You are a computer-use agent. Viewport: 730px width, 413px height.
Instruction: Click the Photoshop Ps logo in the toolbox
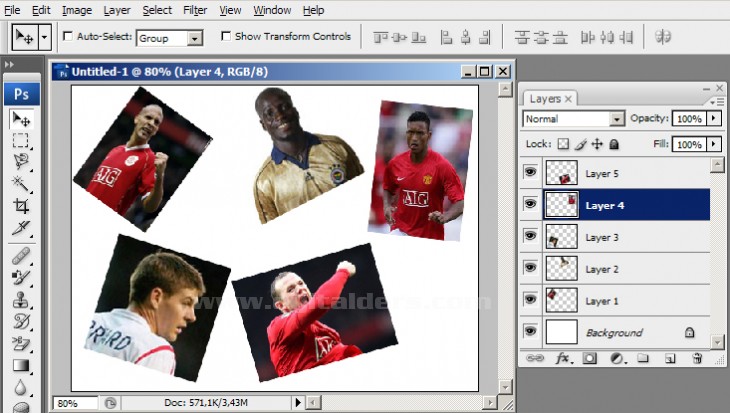click(21, 94)
